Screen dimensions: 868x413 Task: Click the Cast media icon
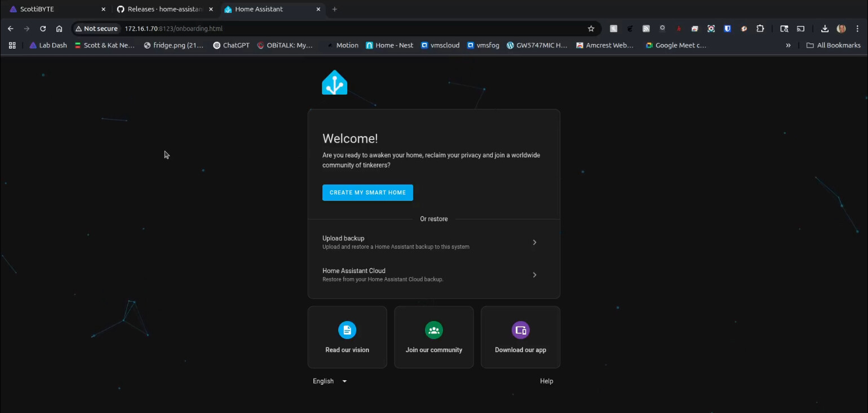click(x=800, y=29)
